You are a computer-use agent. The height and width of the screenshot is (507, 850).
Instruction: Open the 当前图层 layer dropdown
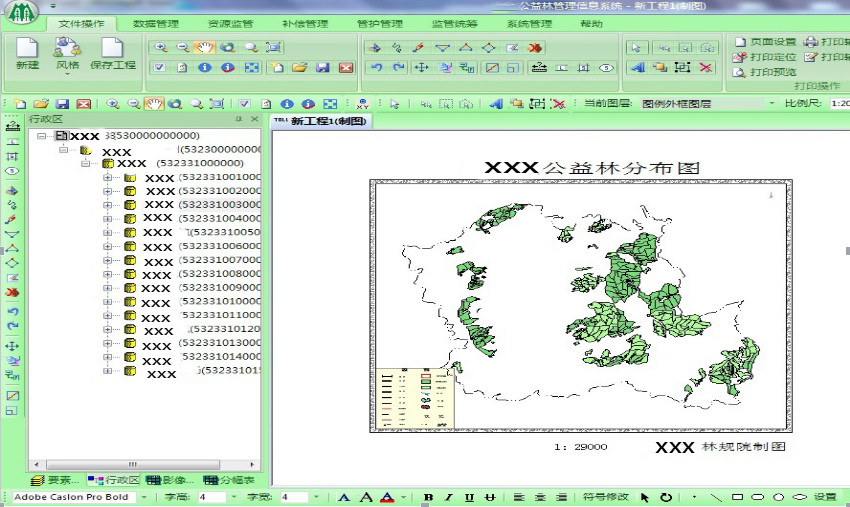pyautogui.click(x=771, y=103)
